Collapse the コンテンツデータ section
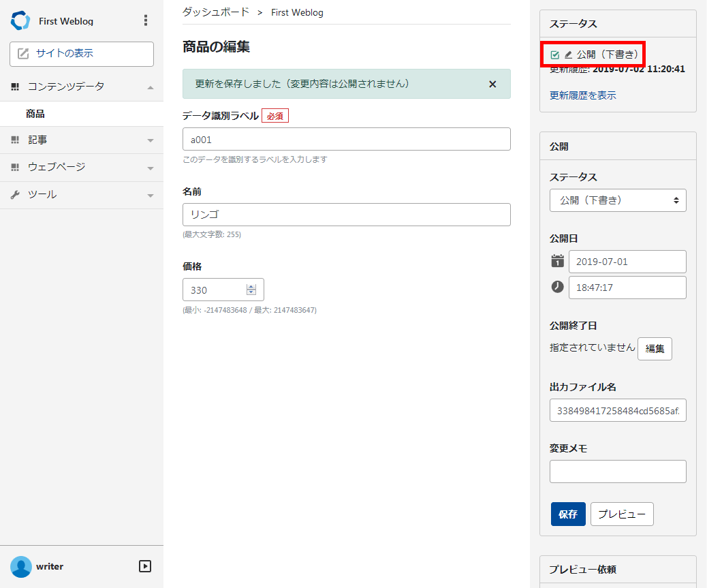This screenshot has height=588, width=707. click(x=150, y=87)
